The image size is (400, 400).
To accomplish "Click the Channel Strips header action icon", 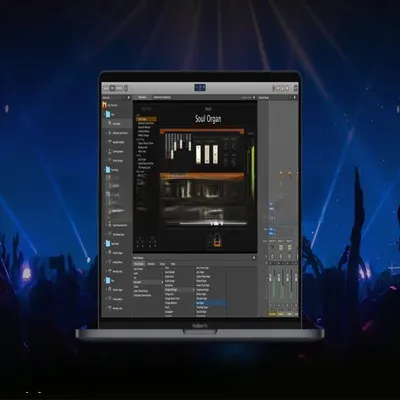I will (290, 97).
